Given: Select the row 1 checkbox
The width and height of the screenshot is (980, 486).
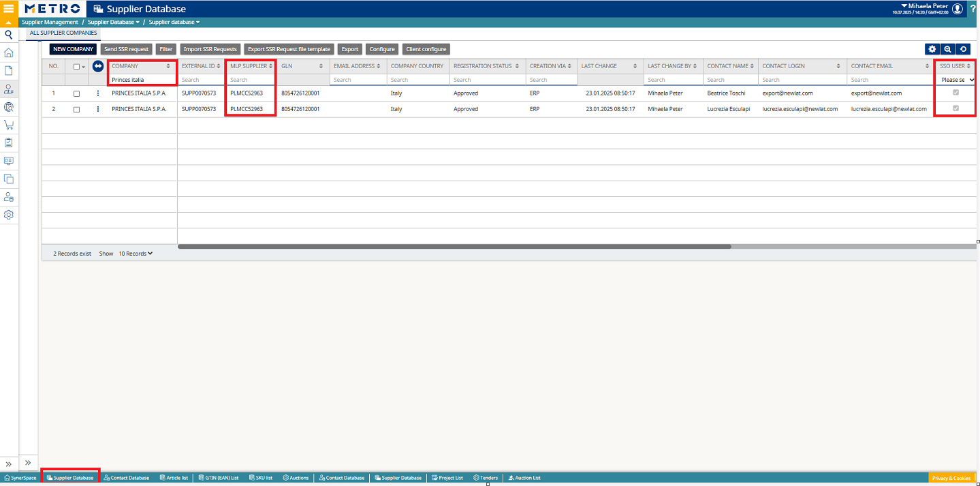Looking at the screenshot, I should pyautogui.click(x=76, y=93).
